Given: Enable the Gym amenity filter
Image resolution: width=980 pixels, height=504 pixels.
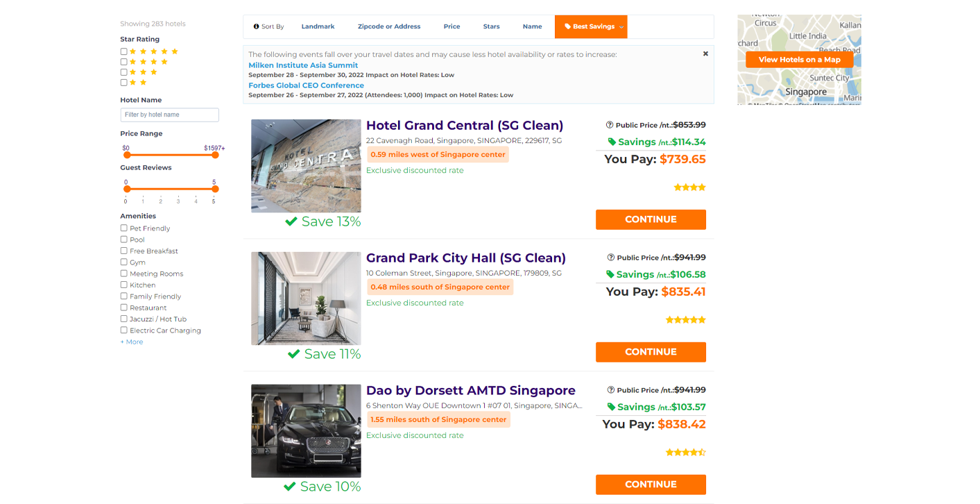Looking at the screenshot, I should [123, 262].
